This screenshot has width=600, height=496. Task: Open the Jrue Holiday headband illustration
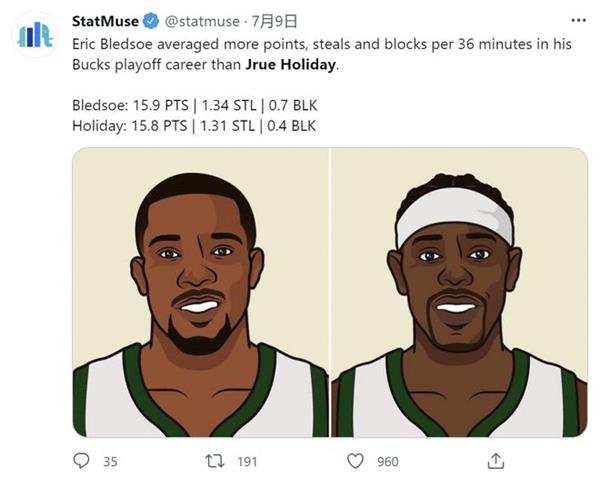[459, 292]
